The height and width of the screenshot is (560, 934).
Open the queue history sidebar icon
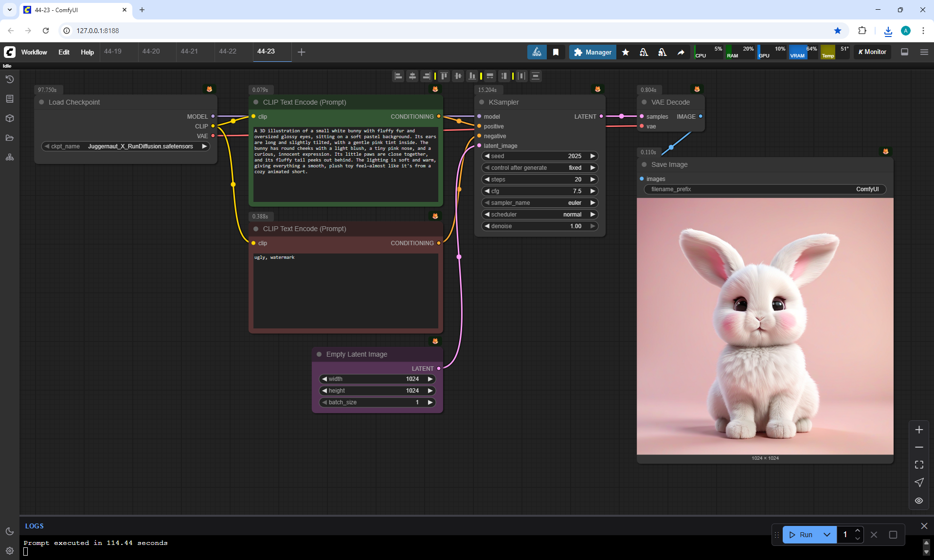(x=10, y=79)
